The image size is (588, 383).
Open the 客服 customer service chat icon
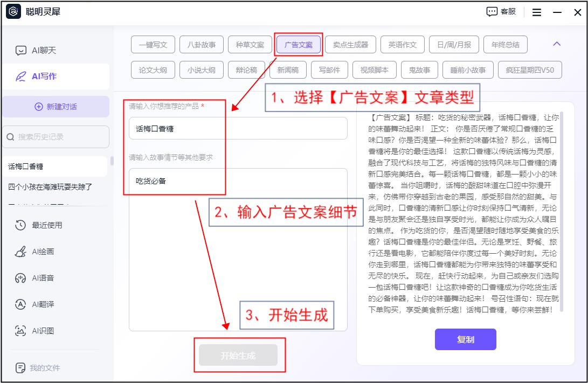pos(501,12)
